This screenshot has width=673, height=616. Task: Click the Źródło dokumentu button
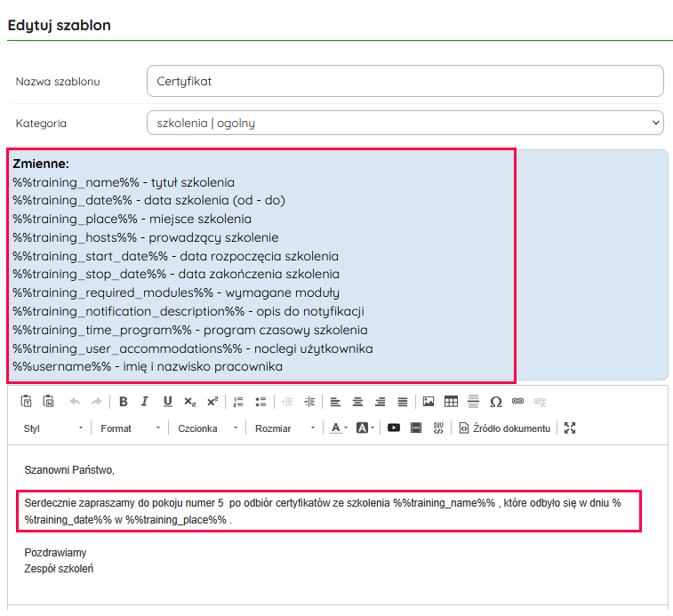pos(505,428)
